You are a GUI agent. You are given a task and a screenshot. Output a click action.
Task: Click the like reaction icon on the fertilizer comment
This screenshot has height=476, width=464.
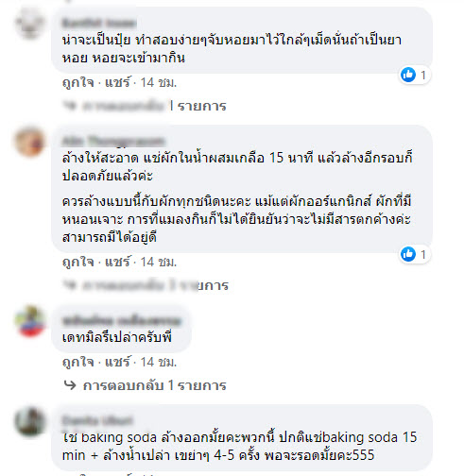[x=408, y=75]
